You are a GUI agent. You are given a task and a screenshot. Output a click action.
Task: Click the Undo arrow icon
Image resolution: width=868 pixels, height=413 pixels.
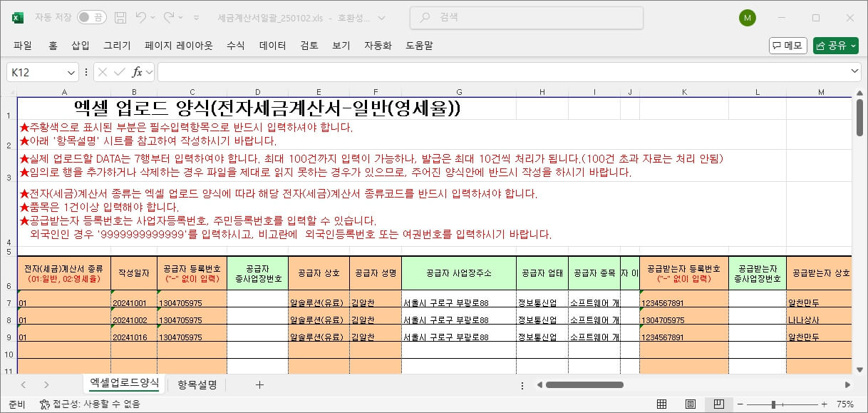(141, 17)
